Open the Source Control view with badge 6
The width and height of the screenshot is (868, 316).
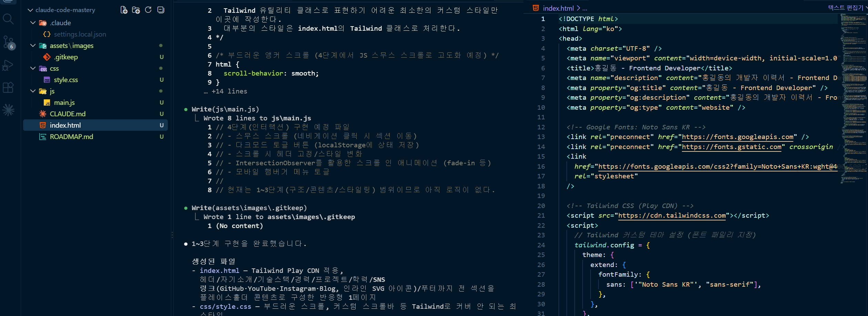(8, 42)
